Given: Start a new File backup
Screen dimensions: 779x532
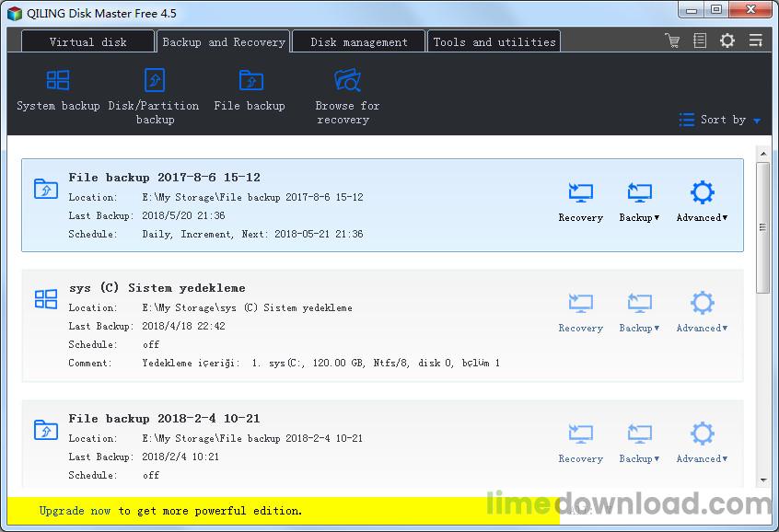Looking at the screenshot, I should coord(250,90).
